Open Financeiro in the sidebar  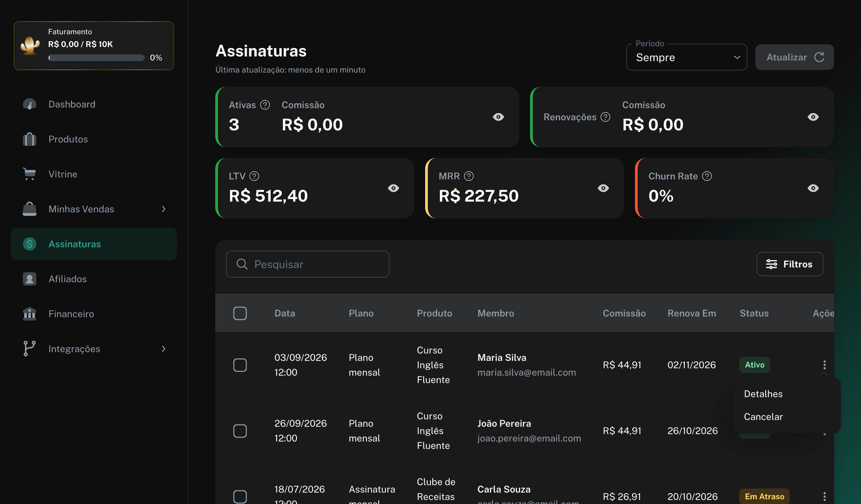tap(93, 314)
